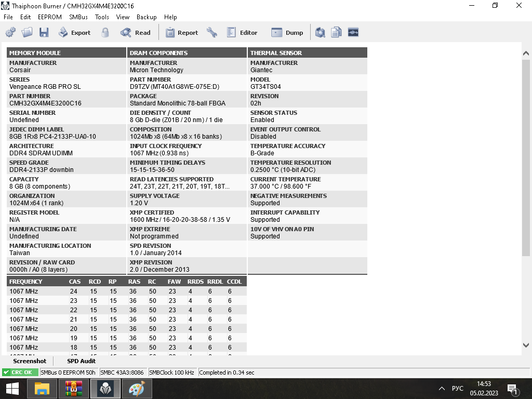Screen dimensions: 532x399
Task: Save the SPD dump with the floppy disk icon
Action: (x=44, y=32)
